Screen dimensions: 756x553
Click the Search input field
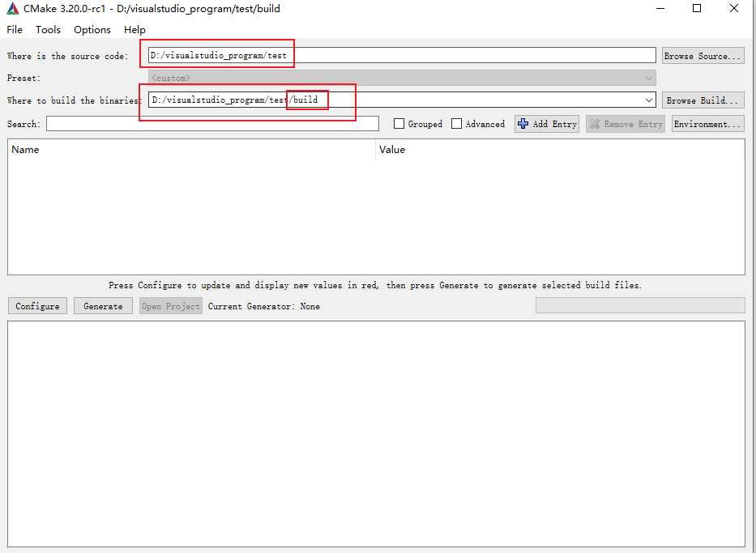click(212, 124)
